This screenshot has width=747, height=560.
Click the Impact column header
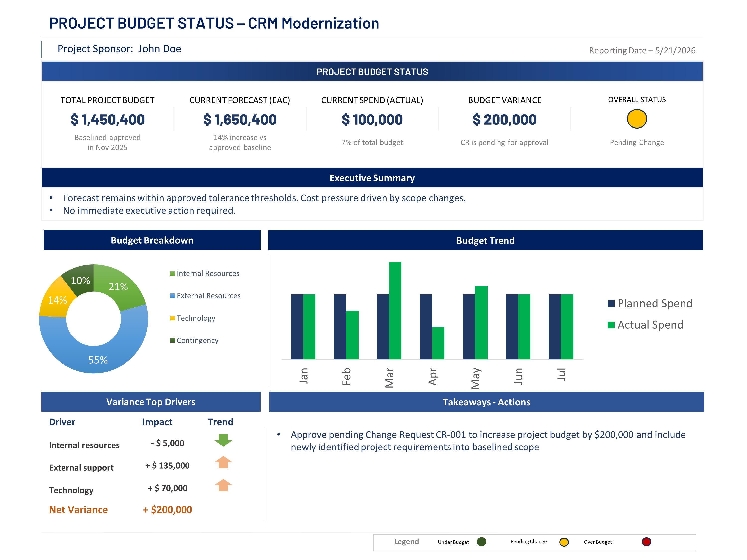pyautogui.click(x=157, y=422)
